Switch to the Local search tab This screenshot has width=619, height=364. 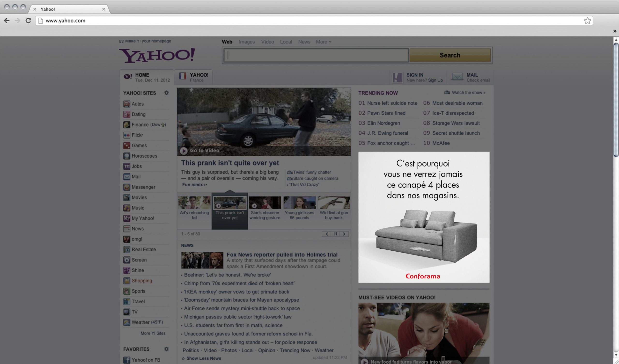286,42
